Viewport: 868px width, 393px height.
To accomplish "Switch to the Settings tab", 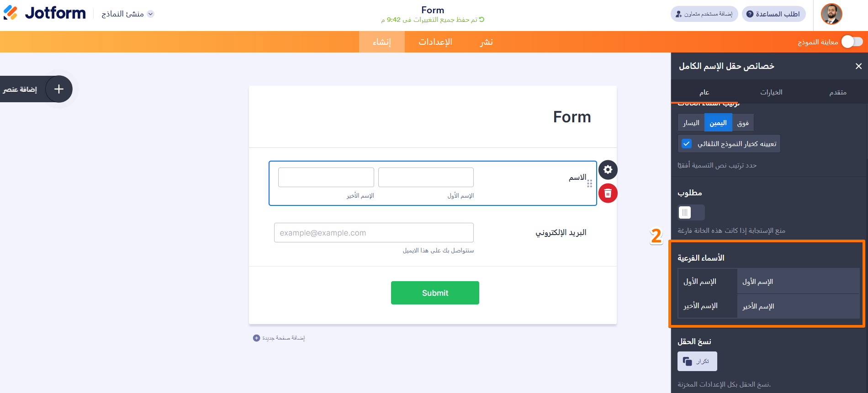I will click(435, 42).
